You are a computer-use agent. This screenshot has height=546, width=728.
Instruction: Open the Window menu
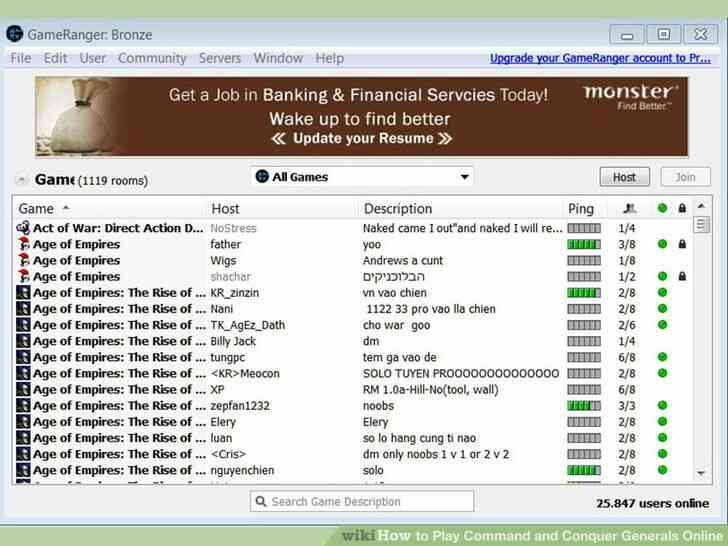coord(278,58)
